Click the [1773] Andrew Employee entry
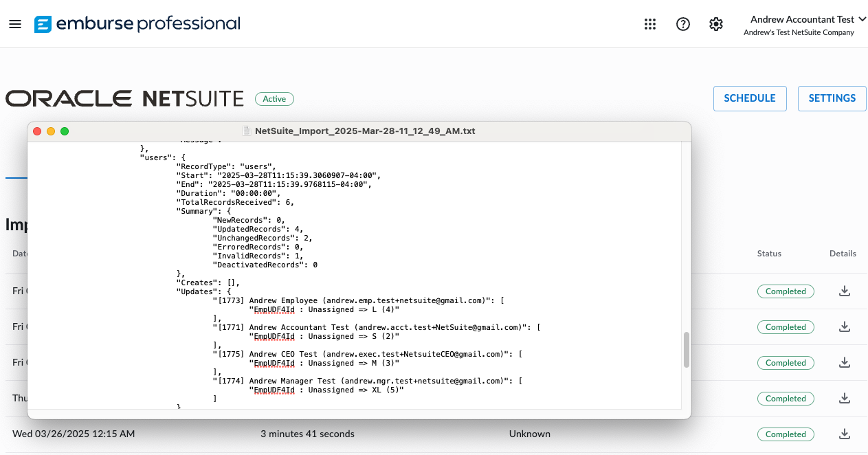Screen dimensions: 868x455 (x=359, y=300)
